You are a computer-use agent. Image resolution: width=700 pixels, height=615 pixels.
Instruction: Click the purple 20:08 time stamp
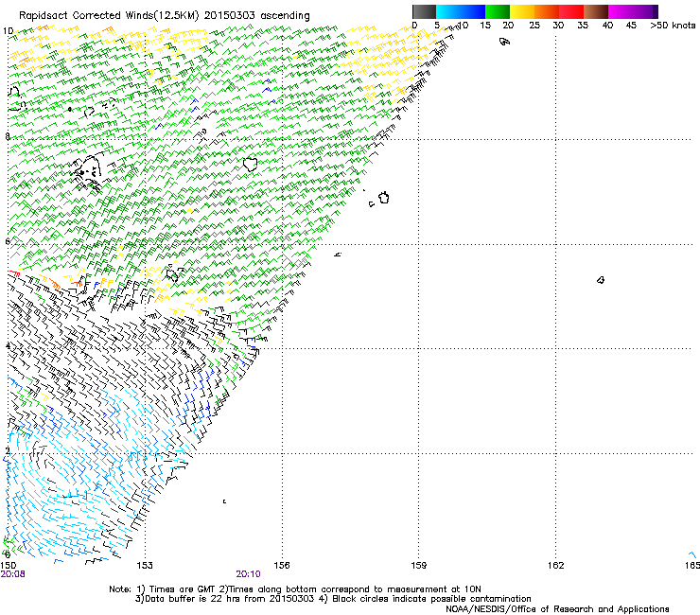(13, 574)
